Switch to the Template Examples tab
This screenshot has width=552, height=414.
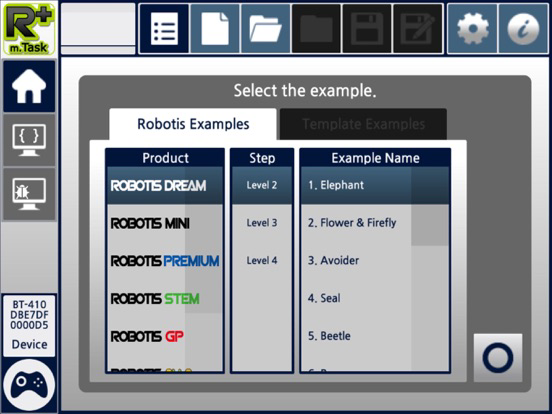pyautogui.click(x=363, y=124)
